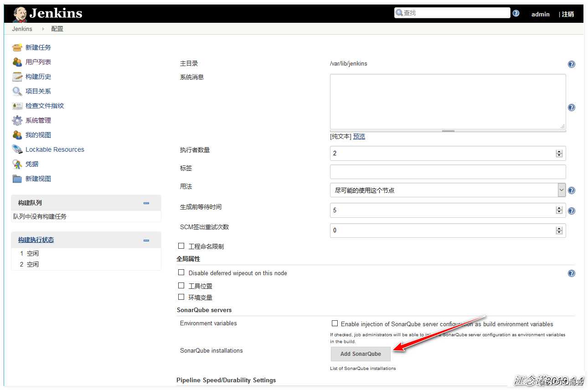Open help for 系统消息 field

tap(572, 108)
